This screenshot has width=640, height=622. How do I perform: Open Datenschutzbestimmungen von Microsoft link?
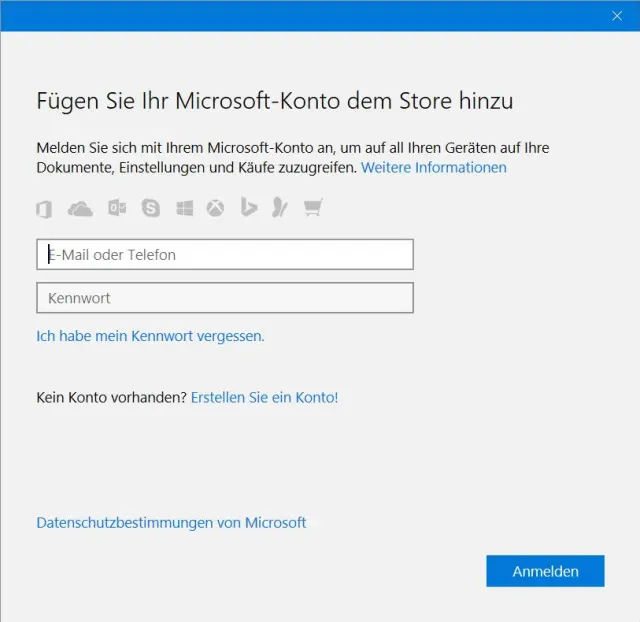point(171,523)
